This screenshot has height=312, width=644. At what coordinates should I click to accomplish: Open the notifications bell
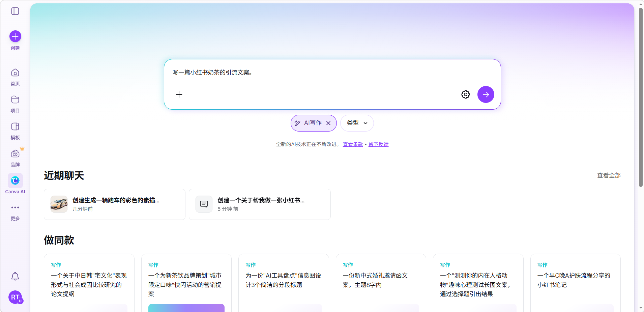[x=15, y=277]
